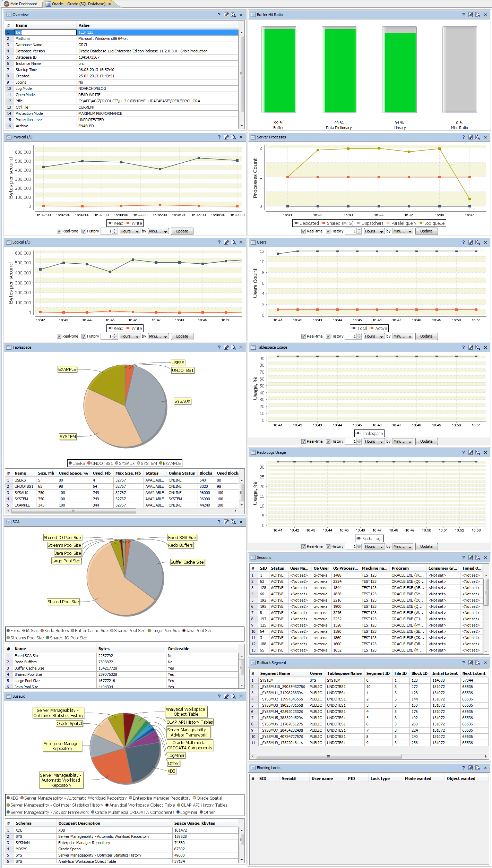The image size is (492, 868).
Task: Select the Oracle SQL Database tab
Action: click(x=78, y=4)
